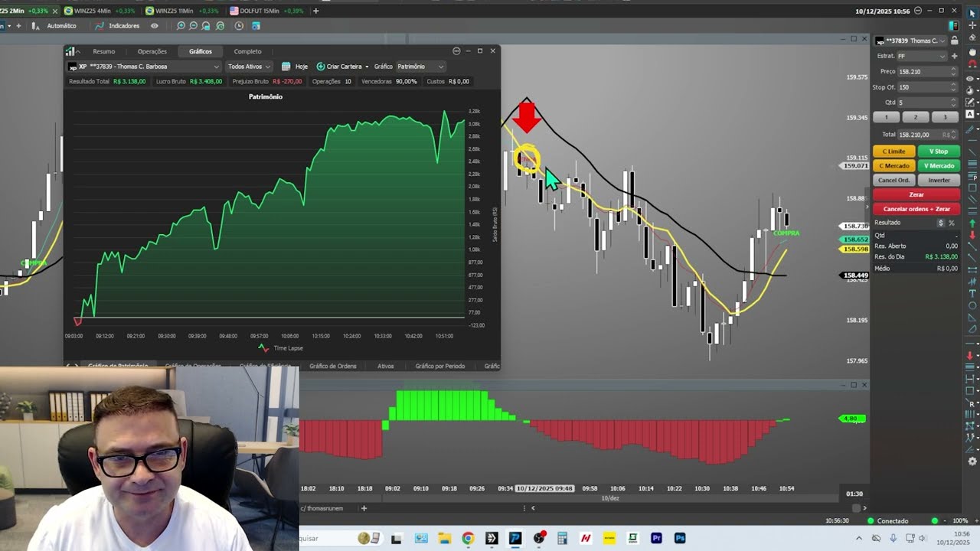Select the Automático scale option
The width and height of the screenshot is (980, 551).
pyautogui.click(x=61, y=26)
